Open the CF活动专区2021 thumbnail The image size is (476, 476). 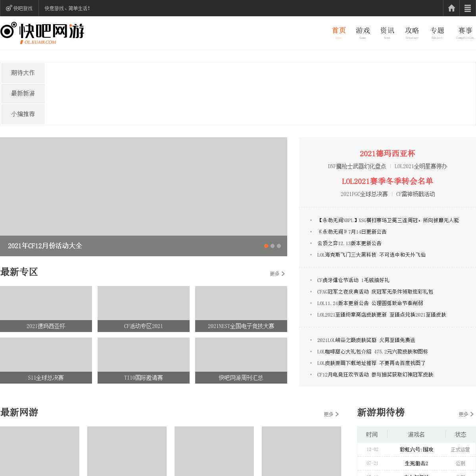pos(143,309)
